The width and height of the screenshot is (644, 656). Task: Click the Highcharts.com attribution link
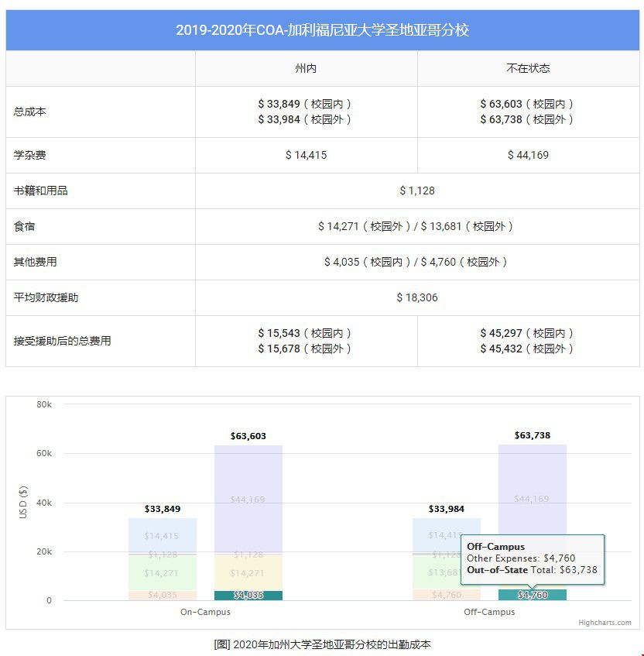point(605,622)
